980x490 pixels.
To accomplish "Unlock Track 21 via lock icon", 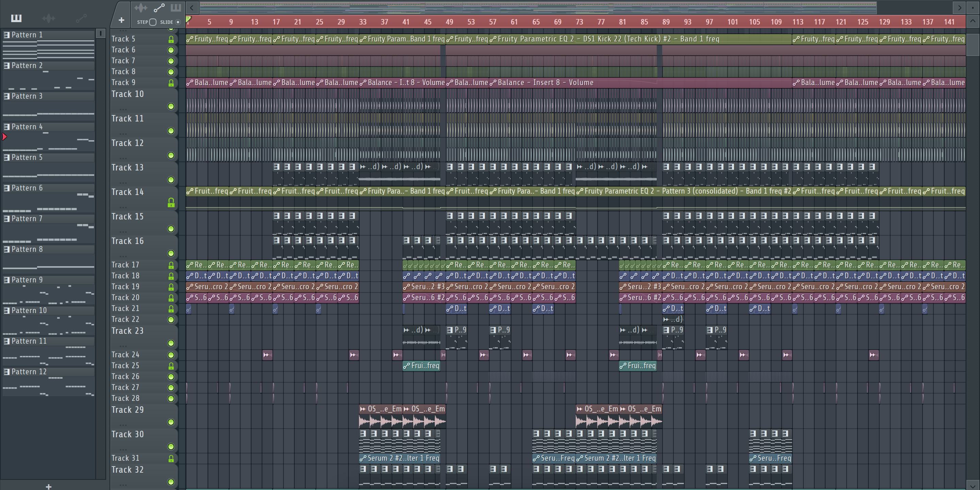I will [171, 309].
